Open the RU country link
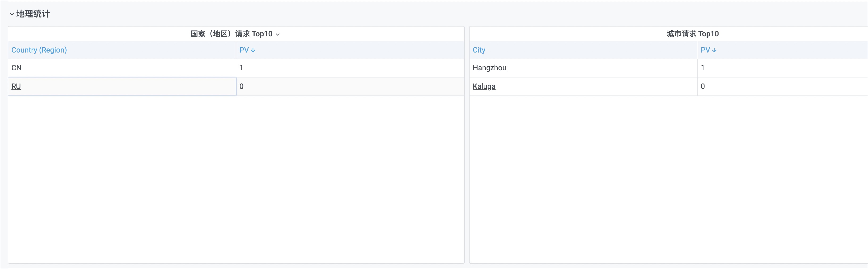This screenshot has height=269, width=868. 16,86
